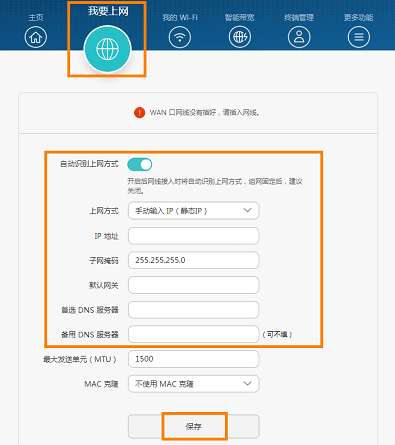Focus the 首选 DNS 服务器 field
This screenshot has width=395, height=445.
tap(193, 310)
